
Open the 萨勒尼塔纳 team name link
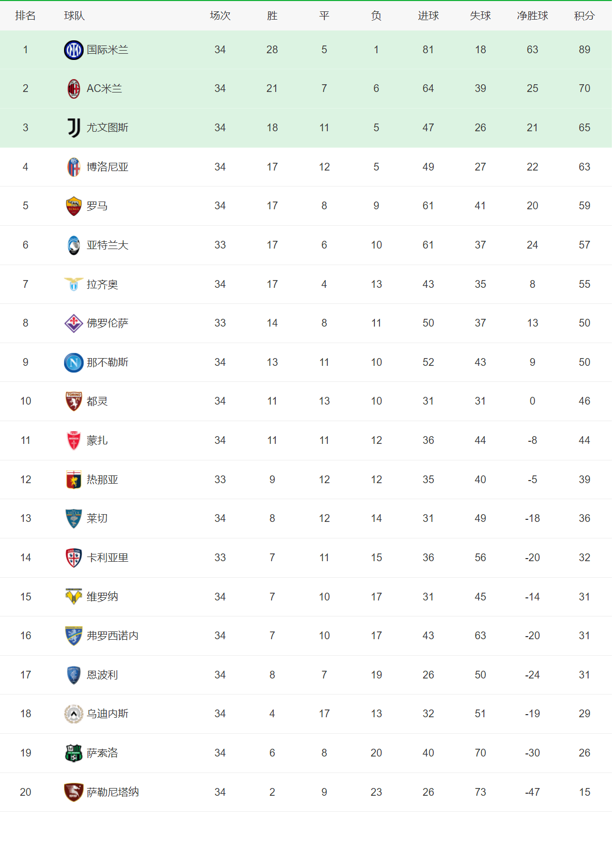113,792
